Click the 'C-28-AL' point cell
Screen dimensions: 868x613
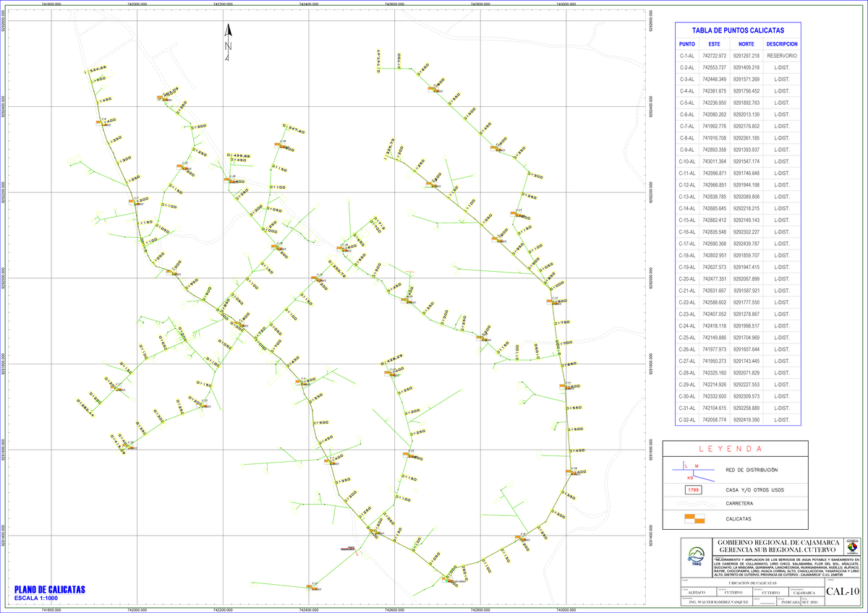pos(686,372)
